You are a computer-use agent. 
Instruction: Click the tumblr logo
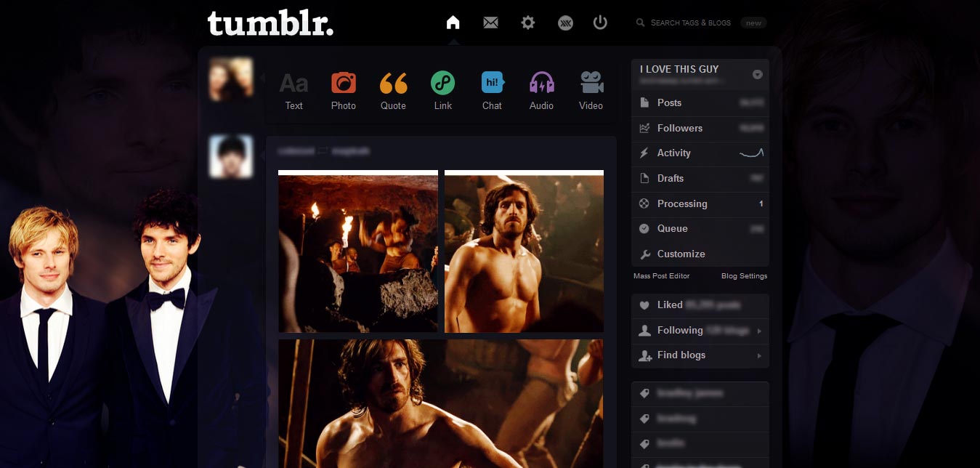point(271,23)
